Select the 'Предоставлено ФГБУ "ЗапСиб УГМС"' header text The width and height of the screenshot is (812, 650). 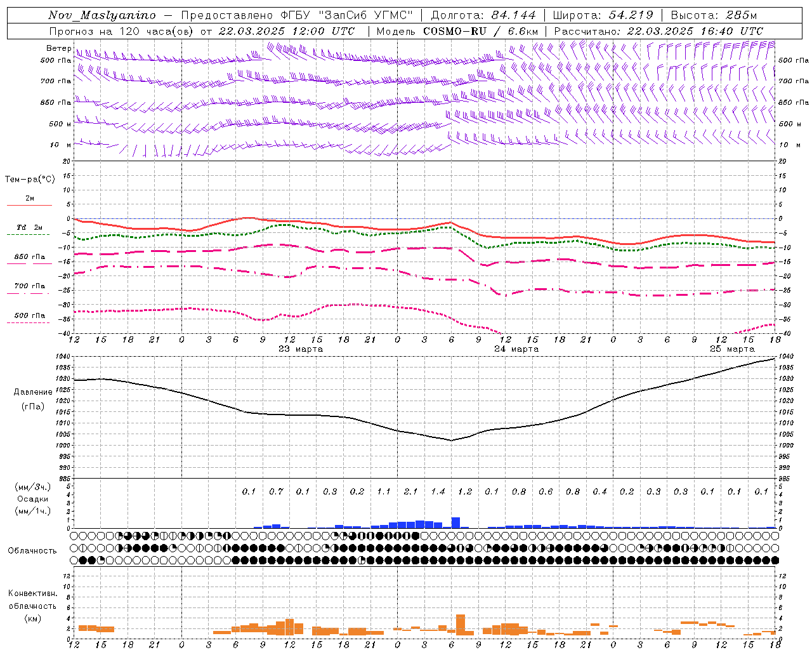297,15
